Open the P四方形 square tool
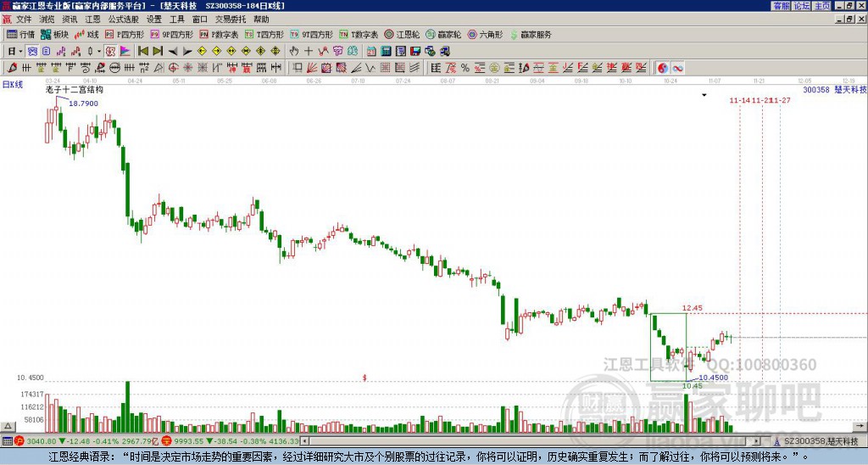The height and width of the screenshot is (465, 868). coord(125,34)
